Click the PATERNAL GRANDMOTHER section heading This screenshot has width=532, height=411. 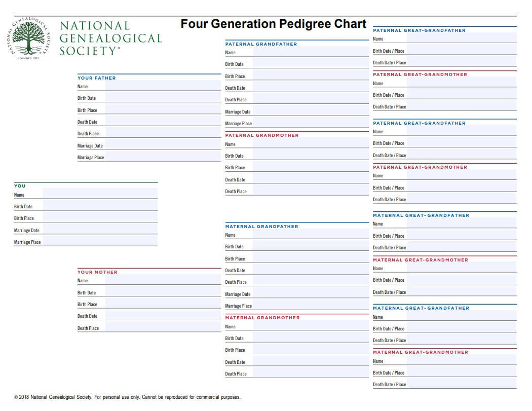click(262, 135)
